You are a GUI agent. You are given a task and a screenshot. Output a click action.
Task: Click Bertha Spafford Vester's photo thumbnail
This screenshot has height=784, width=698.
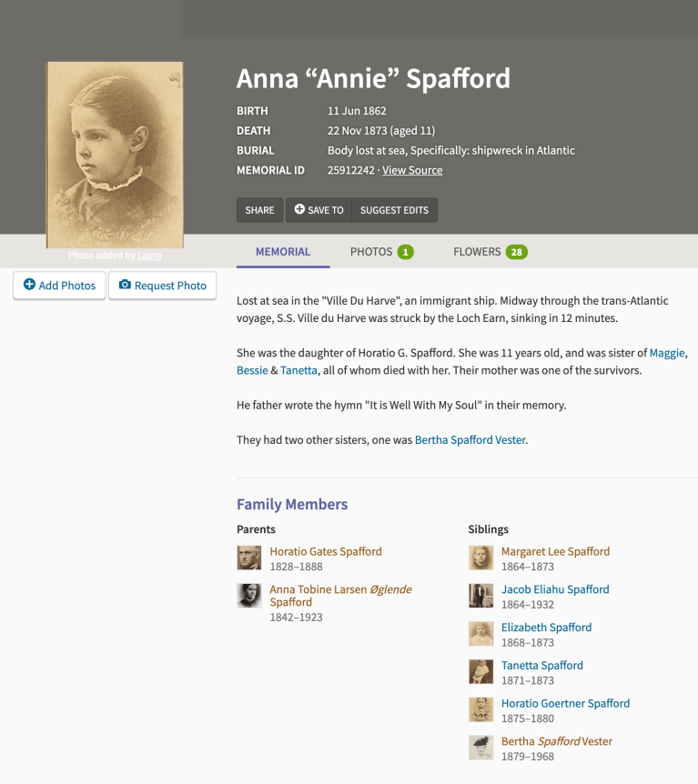point(481,748)
